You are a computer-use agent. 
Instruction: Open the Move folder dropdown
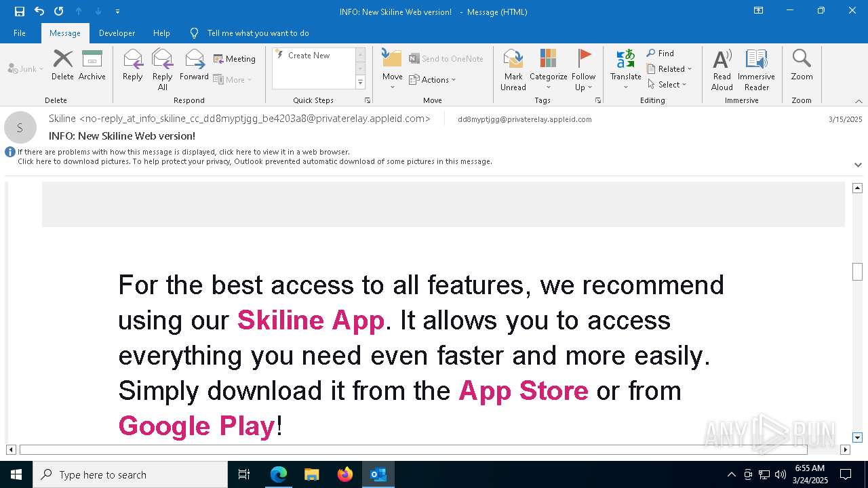coord(393,70)
